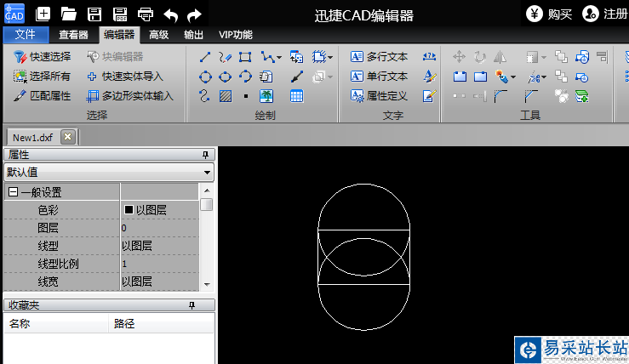Open the Polyline tool dropdown arrow

tap(279, 57)
